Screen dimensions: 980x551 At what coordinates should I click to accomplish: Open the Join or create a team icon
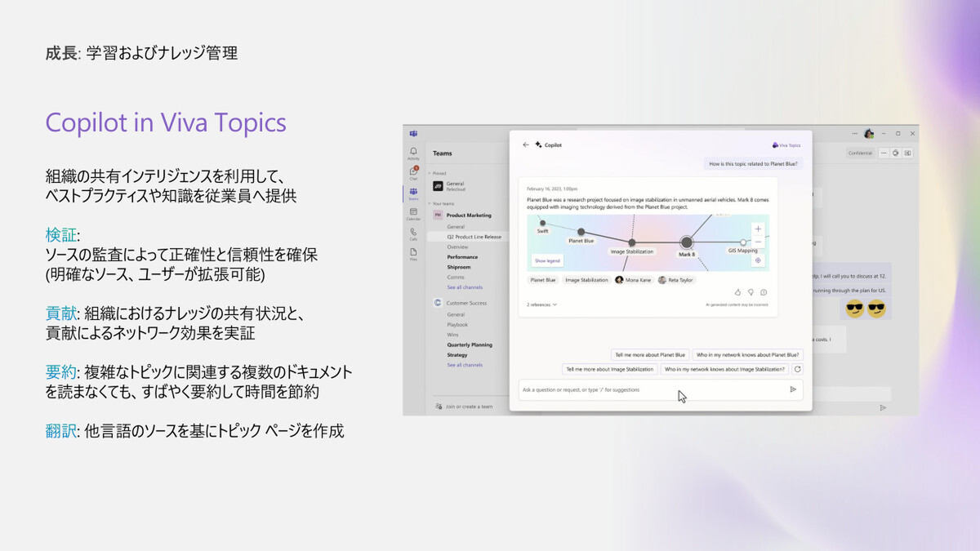coord(439,406)
